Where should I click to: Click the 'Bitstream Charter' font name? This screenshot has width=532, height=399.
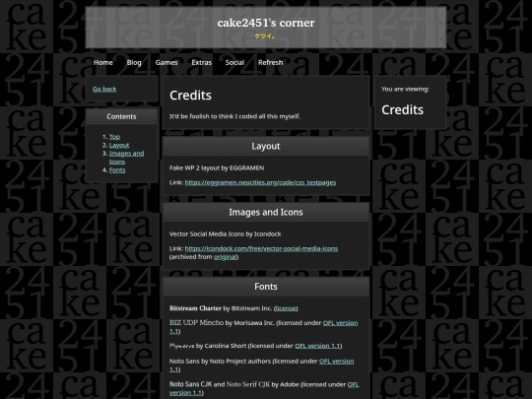coord(195,308)
